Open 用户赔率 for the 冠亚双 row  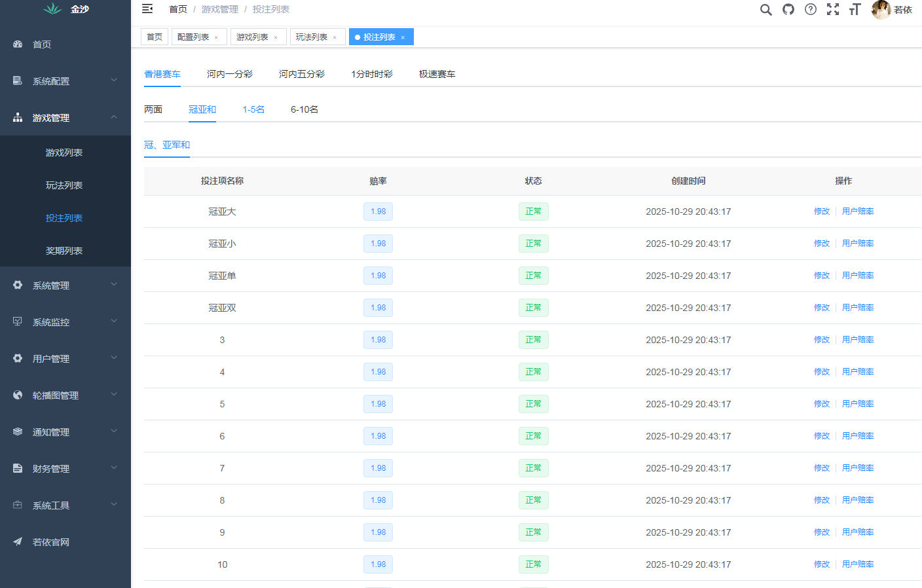click(858, 308)
